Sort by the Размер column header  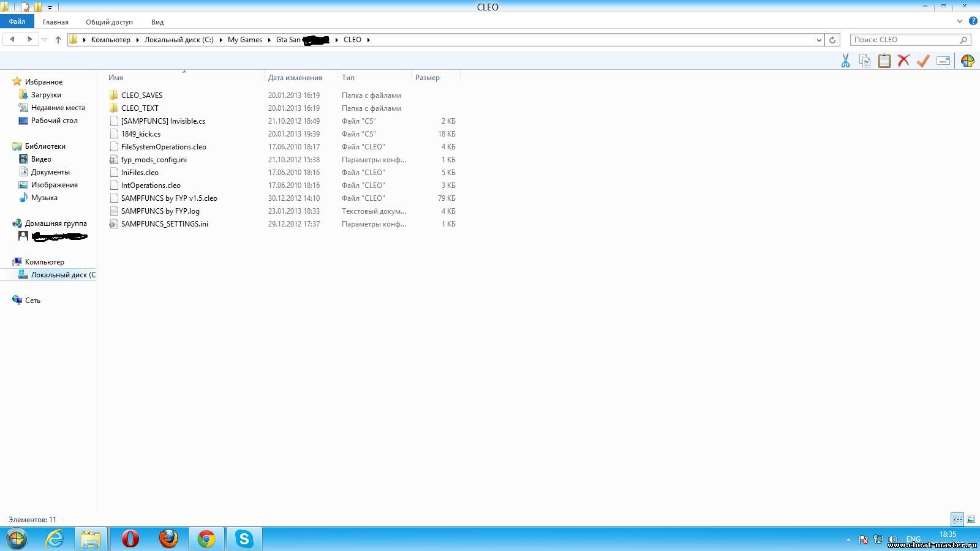pos(428,78)
